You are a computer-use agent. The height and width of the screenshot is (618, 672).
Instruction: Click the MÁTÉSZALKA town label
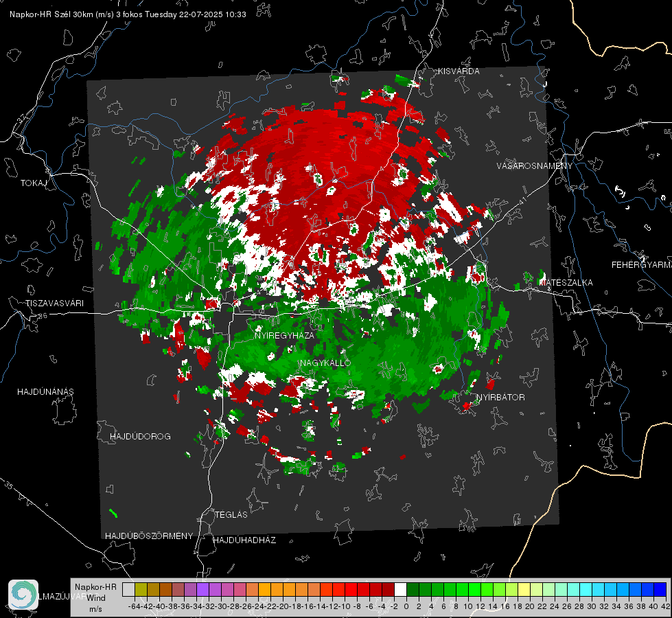coord(566,283)
